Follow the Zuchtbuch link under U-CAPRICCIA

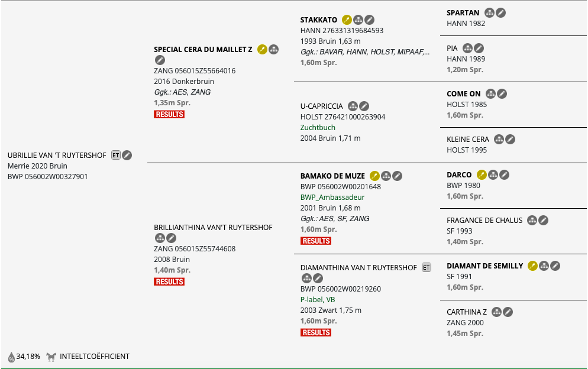[x=318, y=128]
